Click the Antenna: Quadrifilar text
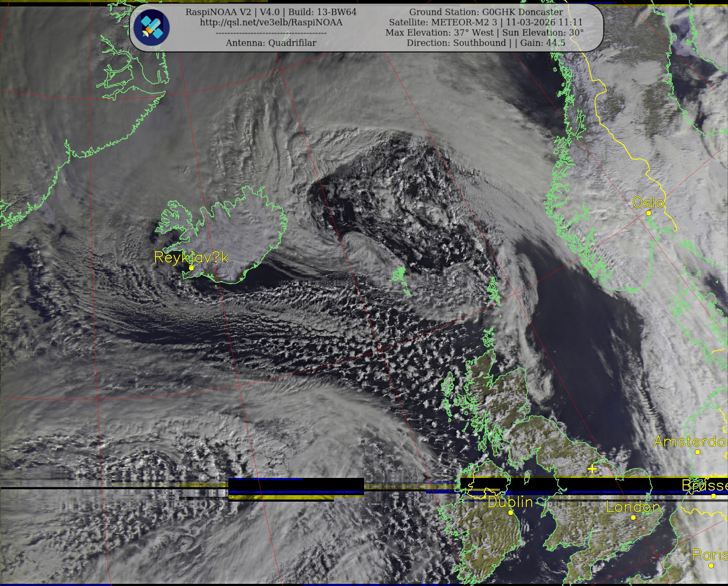 point(271,43)
